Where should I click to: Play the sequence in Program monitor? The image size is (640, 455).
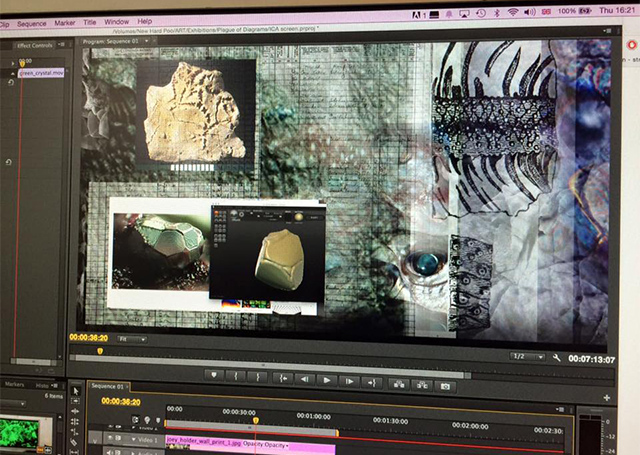(x=326, y=380)
